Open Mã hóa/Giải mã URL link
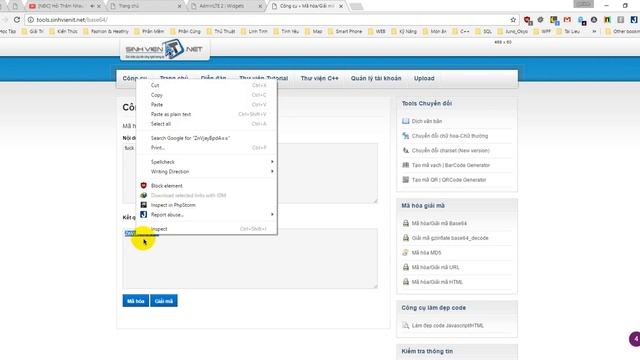 [x=436, y=267]
